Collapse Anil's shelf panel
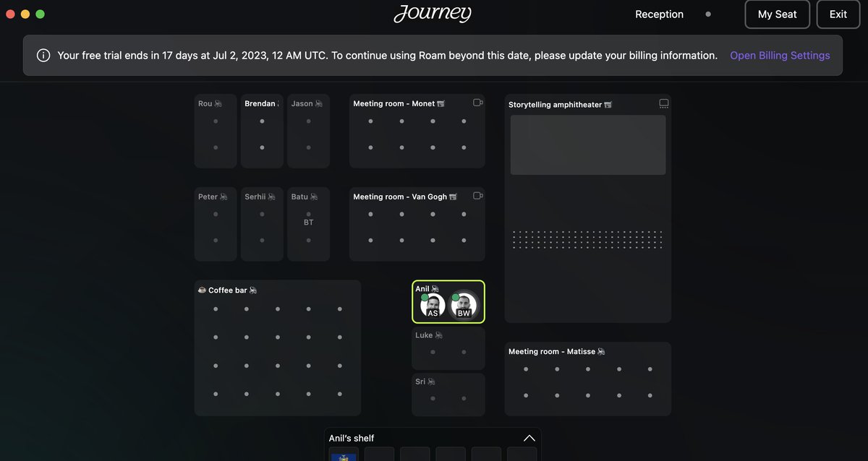Image resolution: width=868 pixels, height=461 pixels. tap(529, 437)
